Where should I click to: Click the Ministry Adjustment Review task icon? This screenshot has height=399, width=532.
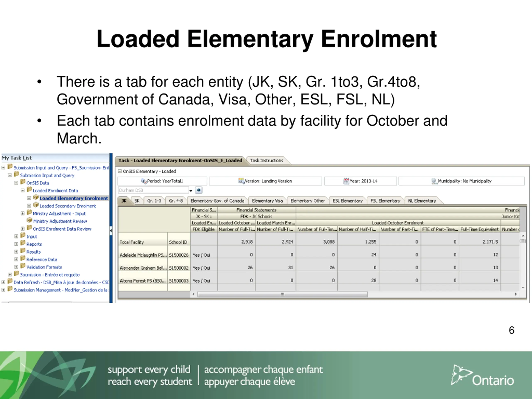(30, 220)
